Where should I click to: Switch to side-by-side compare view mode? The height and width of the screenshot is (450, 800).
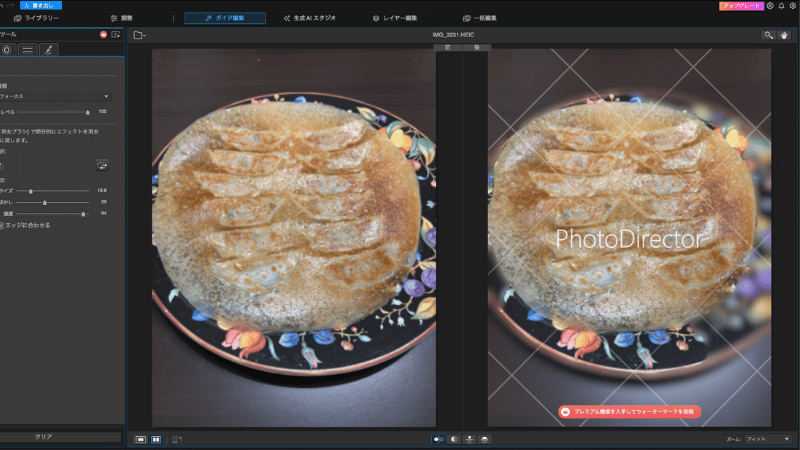pyautogui.click(x=156, y=439)
